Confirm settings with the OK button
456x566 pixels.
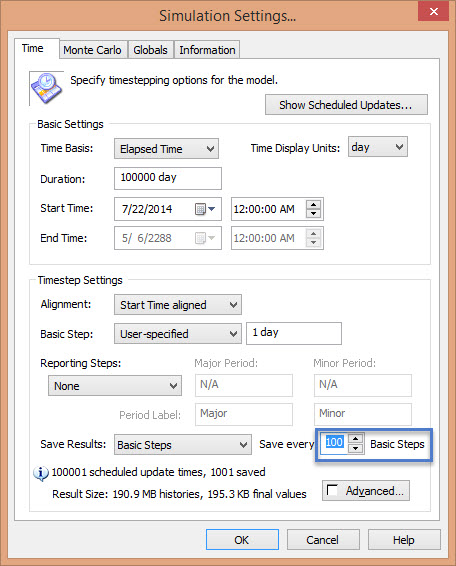tap(242, 540)
